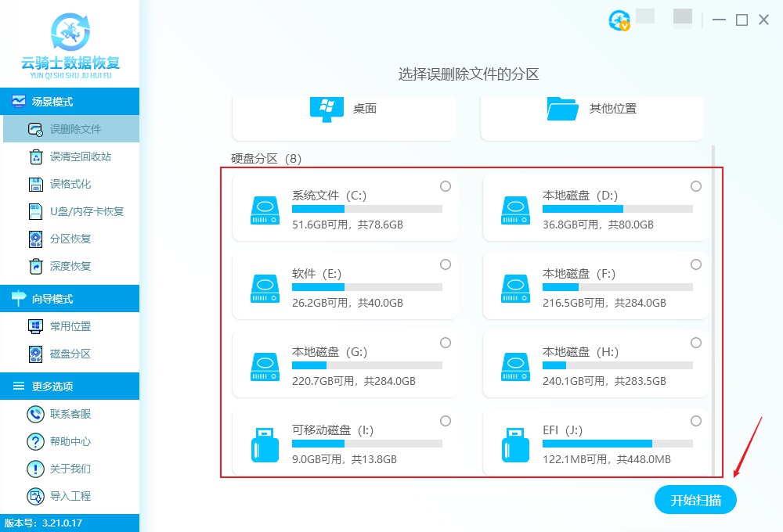Open 联系客服 link
The width and height of the screenshot is (783, 532).
pos(71,414)
